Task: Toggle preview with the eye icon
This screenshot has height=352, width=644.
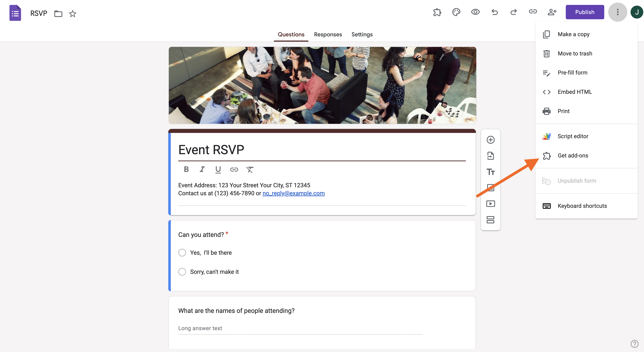Action: click(475, 12)
